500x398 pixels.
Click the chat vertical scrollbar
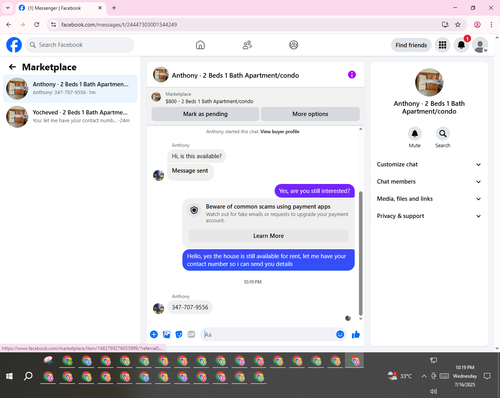(x=360, y=253)
